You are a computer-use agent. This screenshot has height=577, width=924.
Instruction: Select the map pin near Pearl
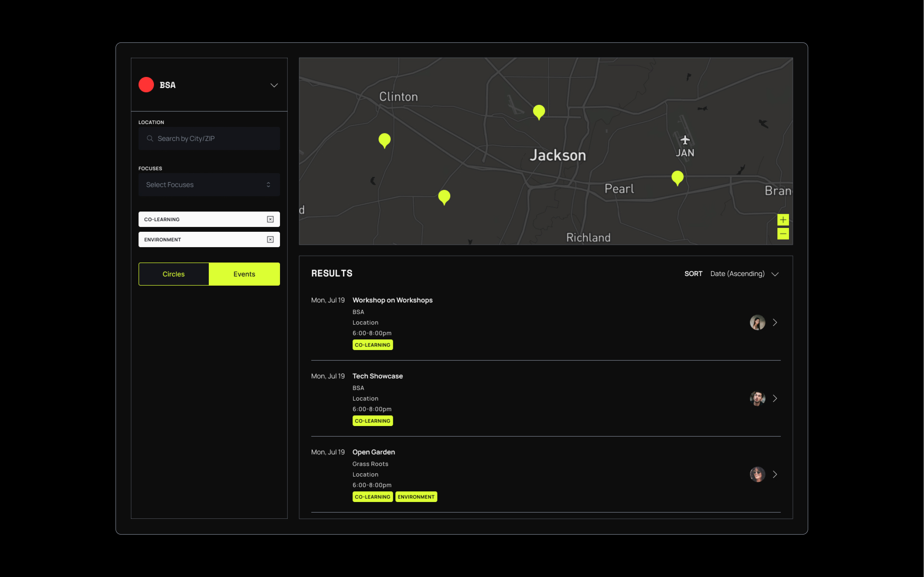677,178
